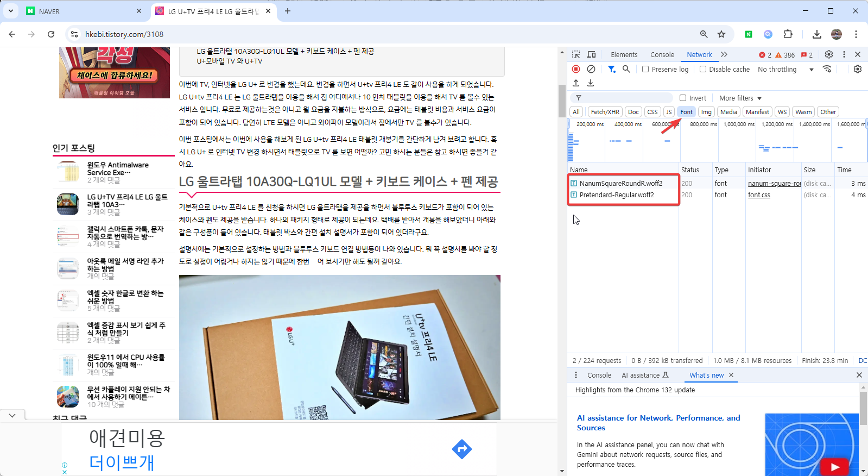Open network search magnifier
The width and height of the screenshot is (868, 476).
626,69
